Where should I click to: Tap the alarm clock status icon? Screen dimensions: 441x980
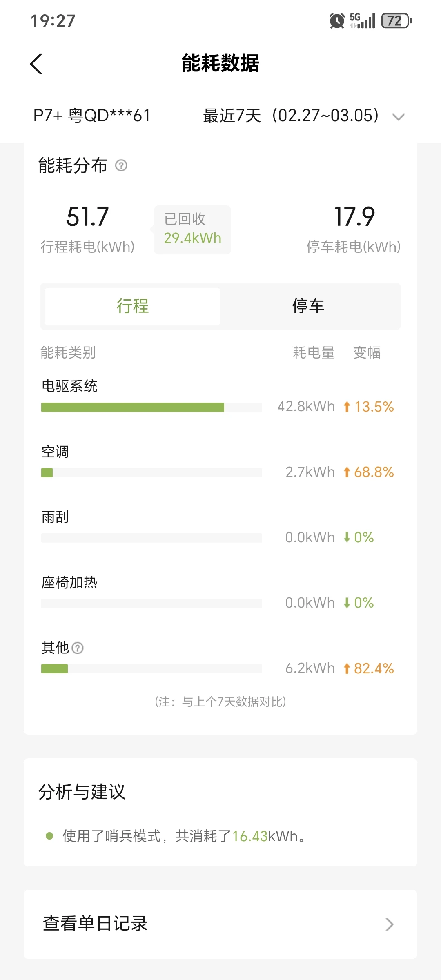(337, 21)
